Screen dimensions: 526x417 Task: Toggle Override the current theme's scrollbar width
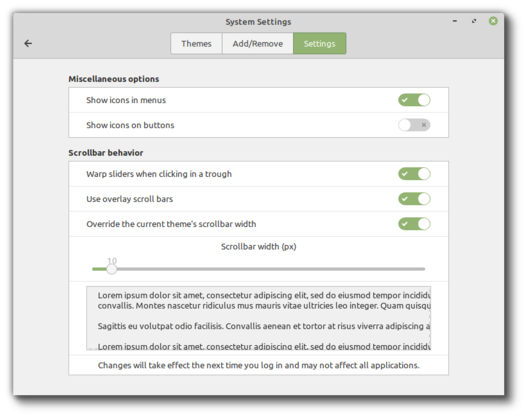coord(414,224)
